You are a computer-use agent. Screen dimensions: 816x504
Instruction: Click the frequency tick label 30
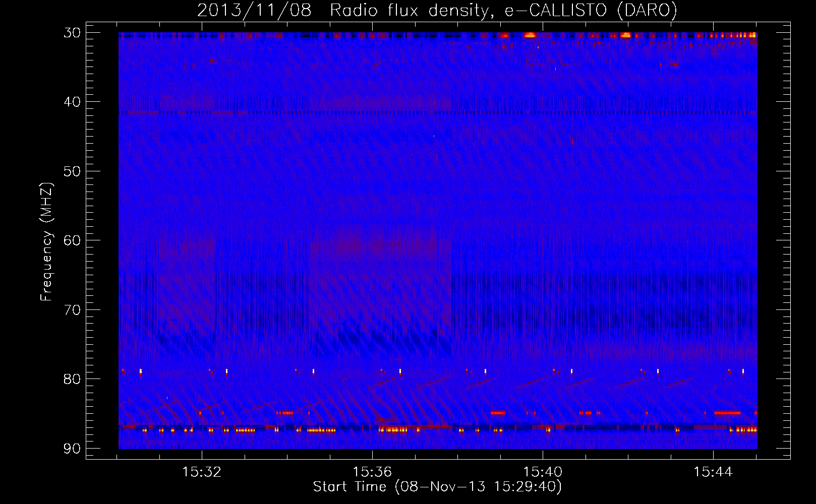pos(72,33)
